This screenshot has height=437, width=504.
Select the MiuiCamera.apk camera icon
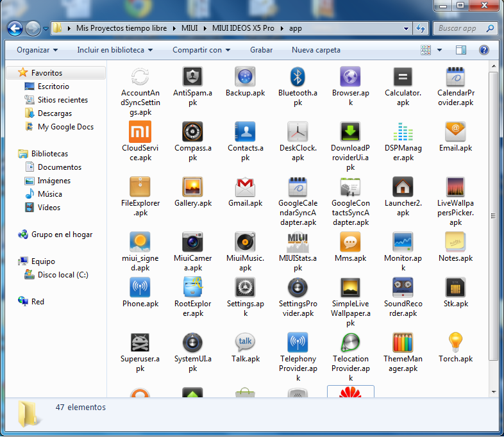tap(192, 242)
